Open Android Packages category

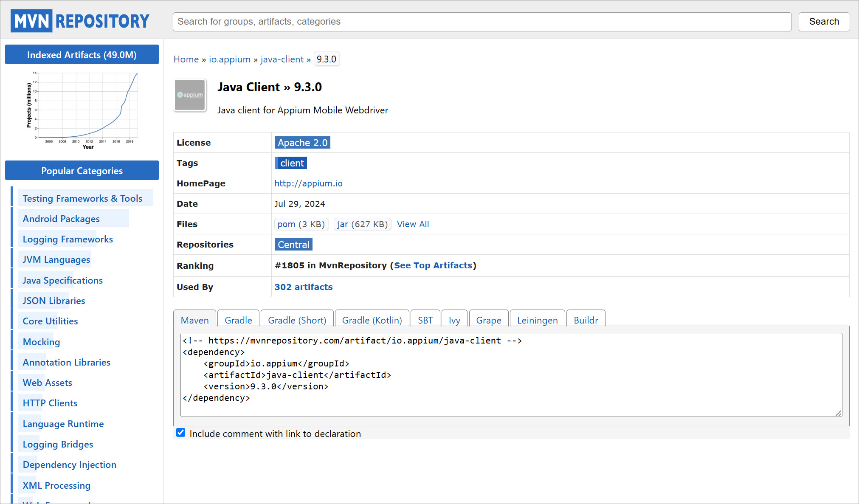tap(61, 219)
